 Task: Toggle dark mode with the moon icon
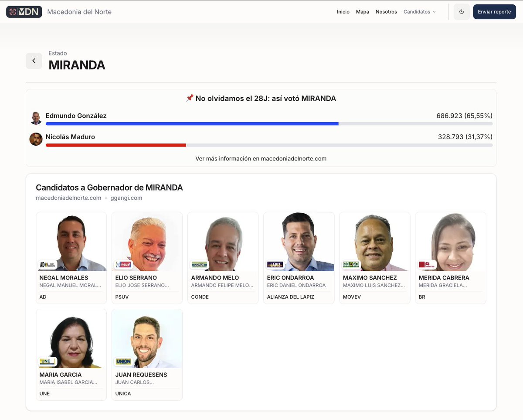pos(462,12)
